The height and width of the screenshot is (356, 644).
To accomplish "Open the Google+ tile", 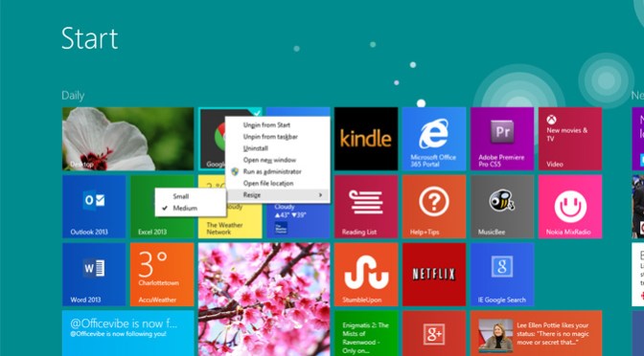I will [x=434, y=333].
